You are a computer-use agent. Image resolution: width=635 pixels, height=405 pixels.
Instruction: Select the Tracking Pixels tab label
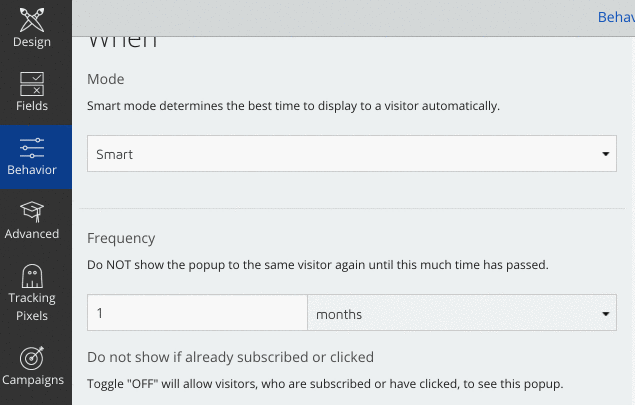[32, 307]
